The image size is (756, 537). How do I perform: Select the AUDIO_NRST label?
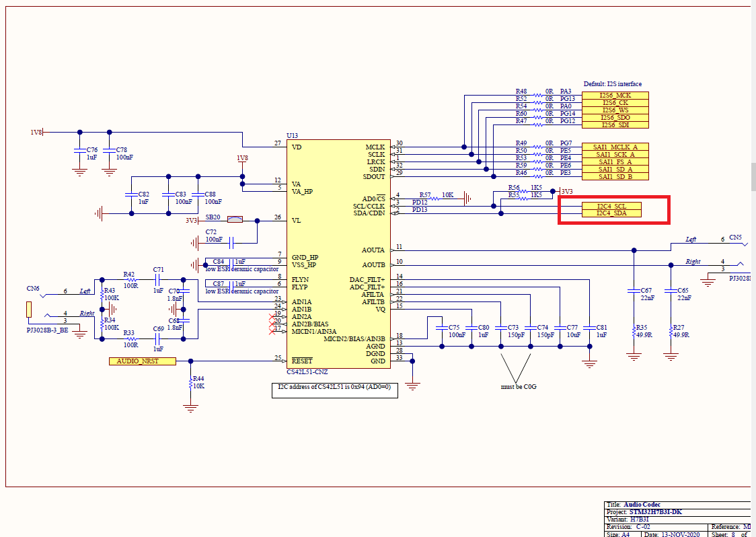point(143,361)
